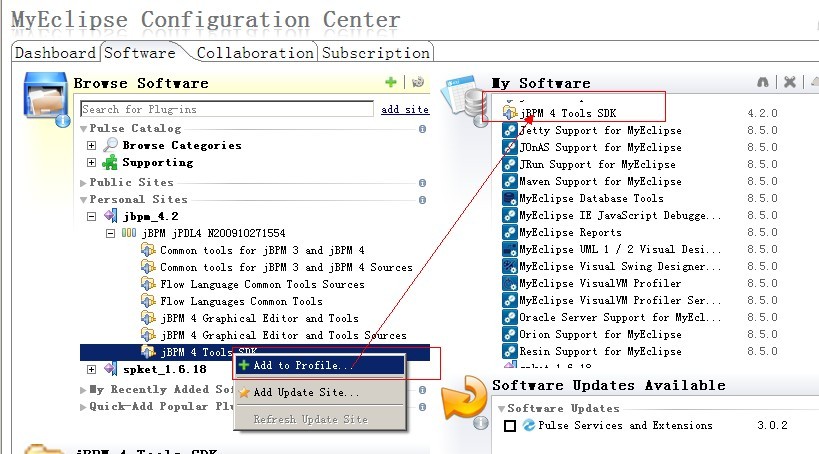This screenshot has width=819, height=454.
Task: Check the Pulse Services and Extensions checkbox
Action: 510,425
